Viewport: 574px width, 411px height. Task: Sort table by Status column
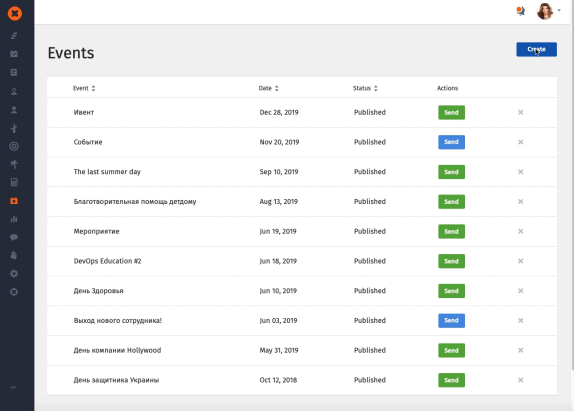365,88
